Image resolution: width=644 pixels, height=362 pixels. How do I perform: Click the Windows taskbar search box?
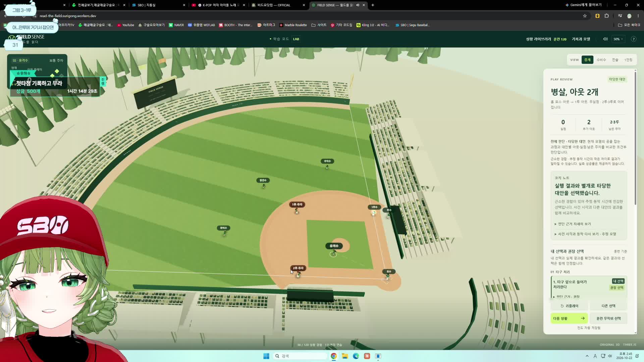point(300,356)
